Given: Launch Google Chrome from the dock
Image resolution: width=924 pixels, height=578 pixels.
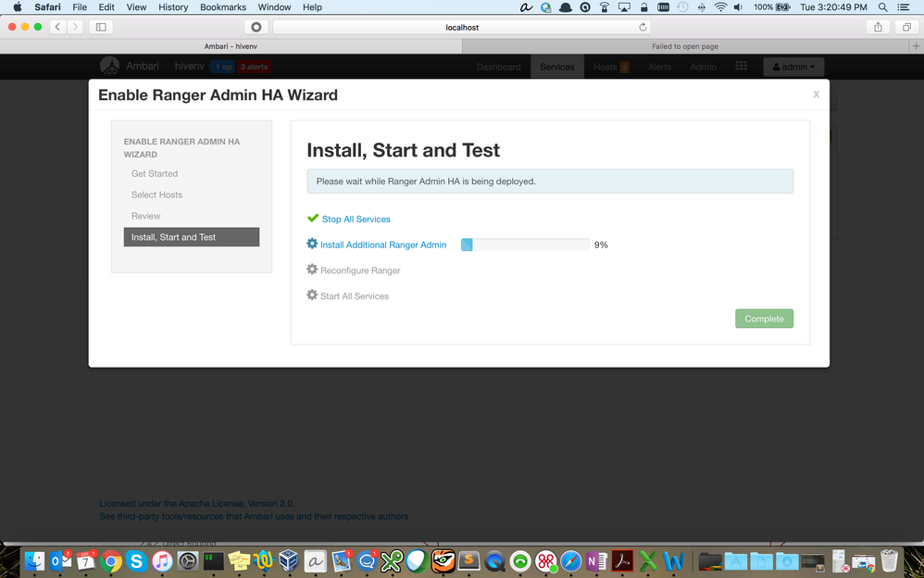Looking at the screenshot, I should point(111,560).
